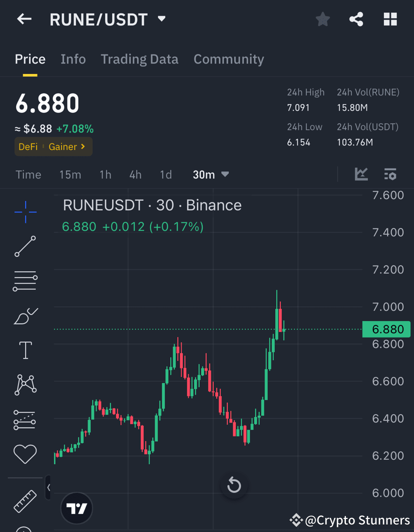Open chart indicator settings icon

(x=390, y=174)
